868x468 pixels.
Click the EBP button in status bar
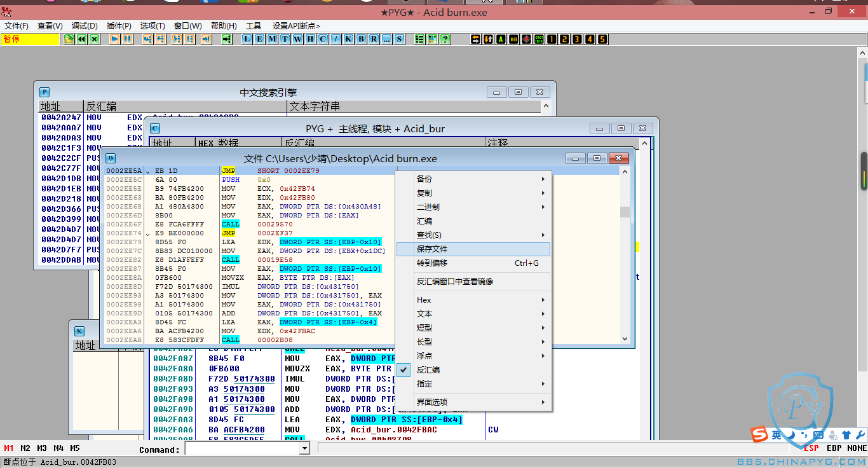834,448
